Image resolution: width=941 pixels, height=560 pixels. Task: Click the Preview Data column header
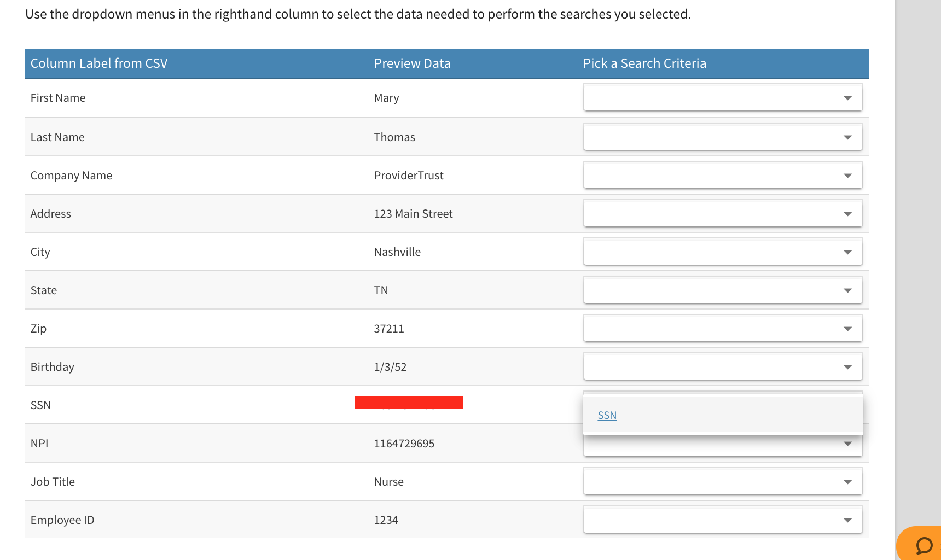(x=412, y=63)
